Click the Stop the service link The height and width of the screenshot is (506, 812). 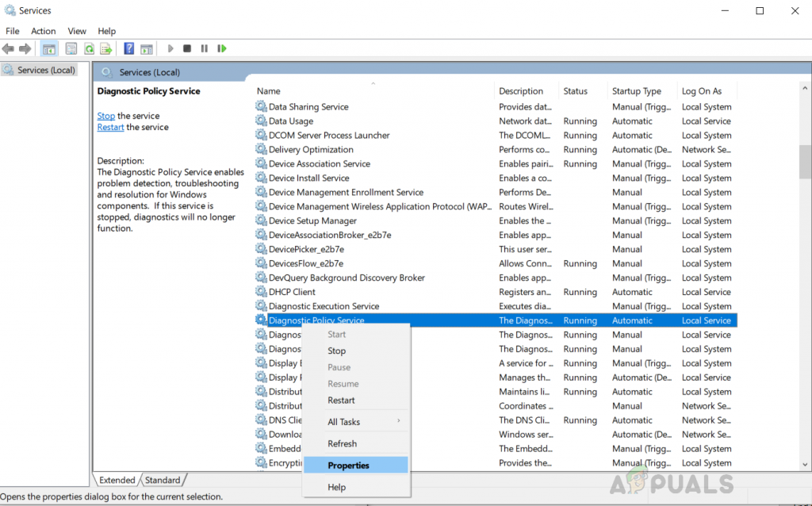pos(105,115)
